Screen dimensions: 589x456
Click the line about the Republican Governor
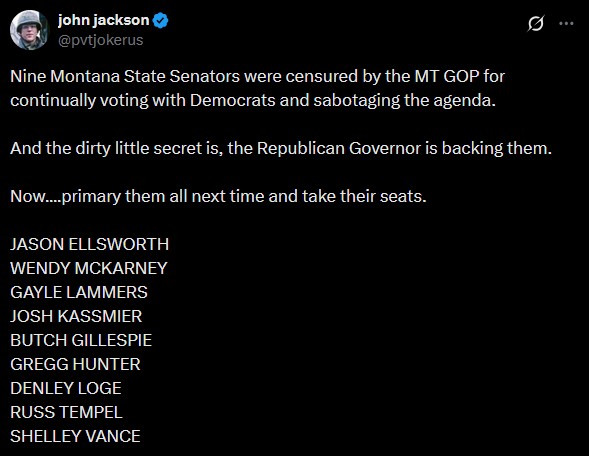click(281, 148)
